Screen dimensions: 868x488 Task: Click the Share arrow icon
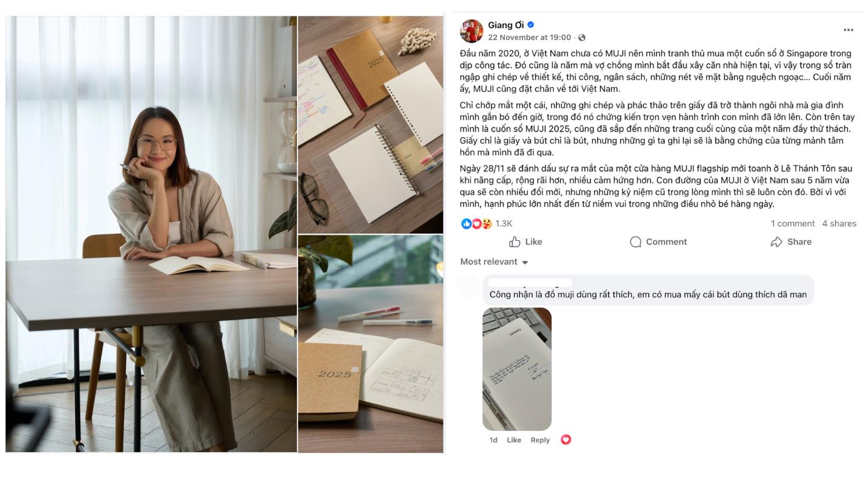pyautogui.click(x=776, y=242)
